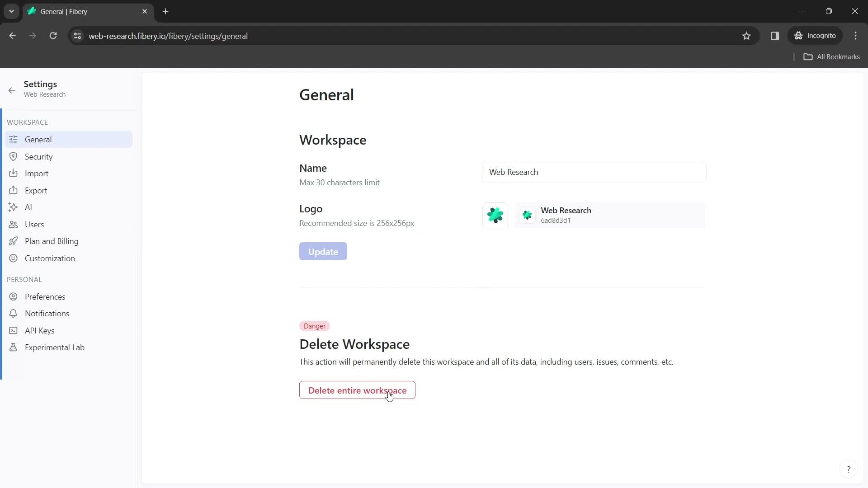
Task: Click the Plan and Billing rocket icon
Action: click(13, 241)
